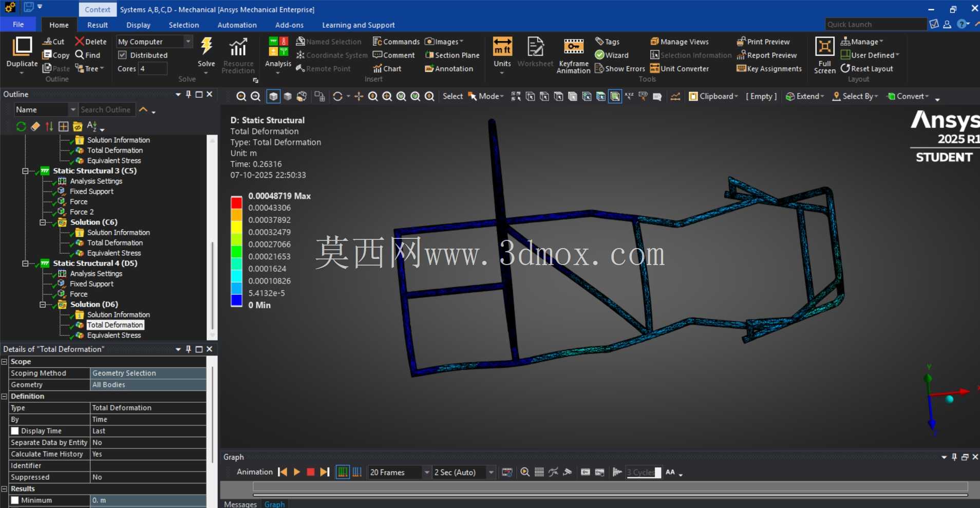Click the Find tool
The image size is (980, 508).
[x=88, y=55]
